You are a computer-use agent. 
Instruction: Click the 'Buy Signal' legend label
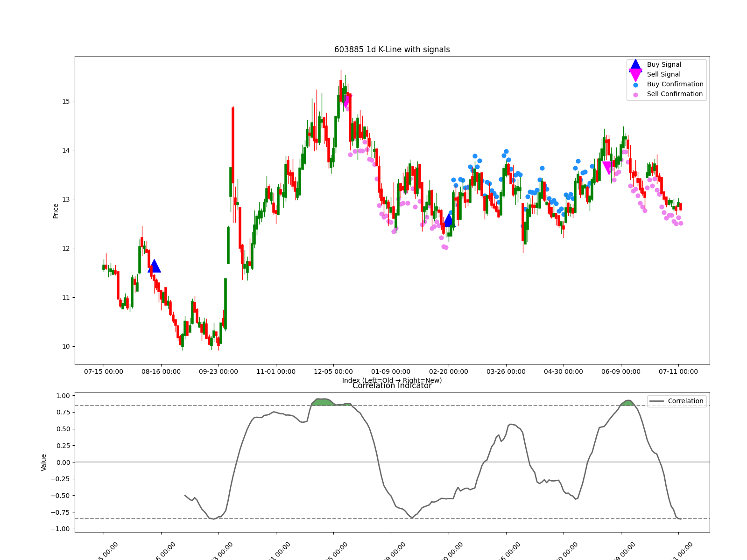coord(664,65)
